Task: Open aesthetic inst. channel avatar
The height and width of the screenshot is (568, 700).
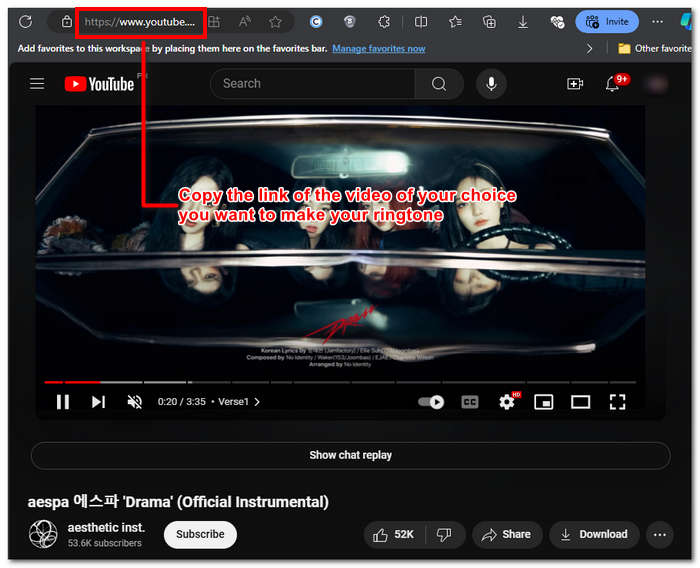Action: (x=43, y=534)
